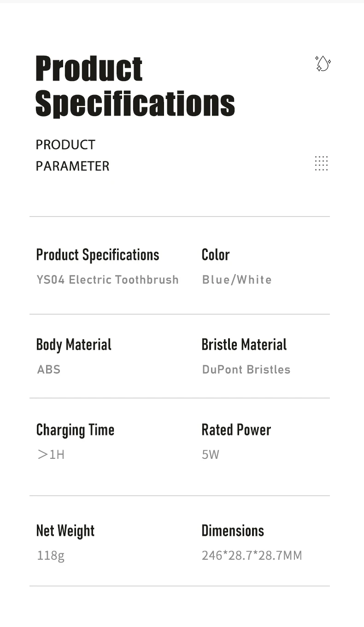The image size is (364, 627).
Task: Click the dotted grid icon
Action: (321, 163)
